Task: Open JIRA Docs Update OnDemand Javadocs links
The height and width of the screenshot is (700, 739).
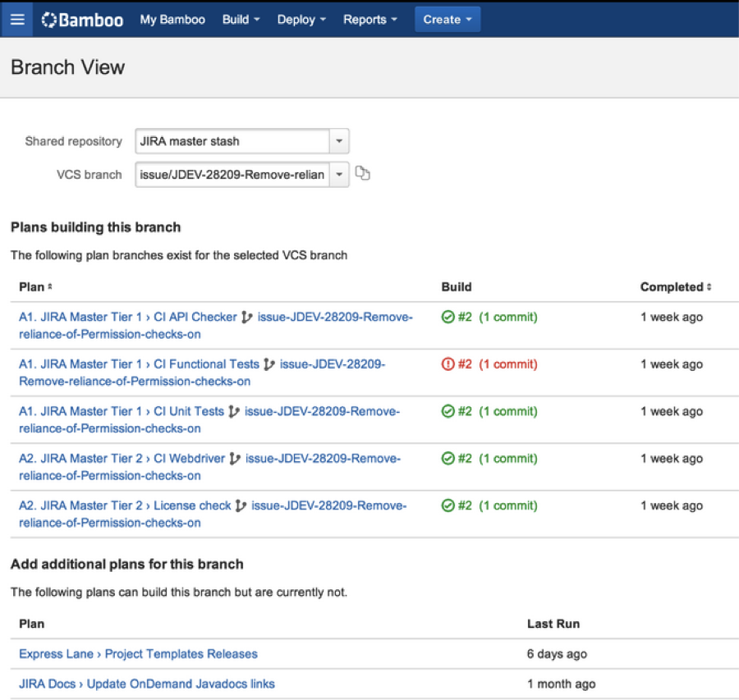Action: (146, 684)
